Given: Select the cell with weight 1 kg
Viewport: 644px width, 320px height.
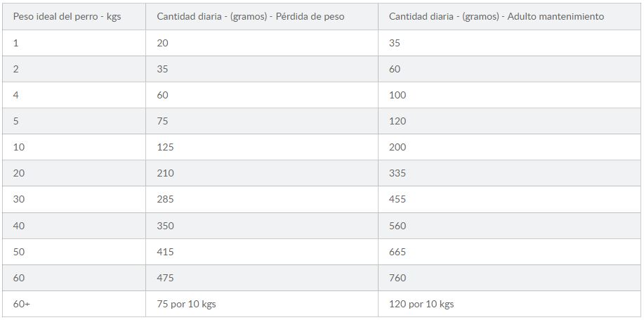Looking at the screenshot, I should tap(74, 43).
